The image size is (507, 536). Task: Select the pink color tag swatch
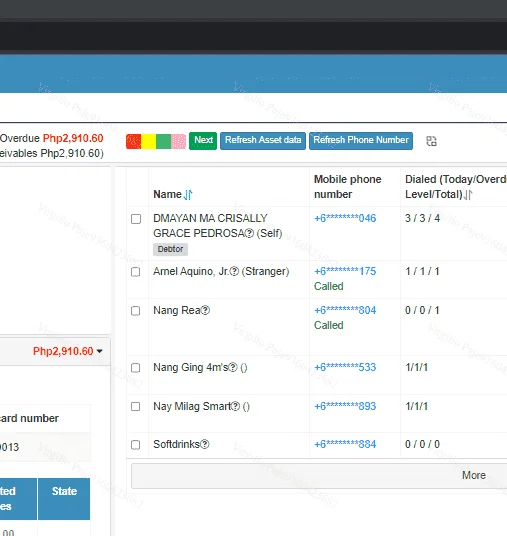tap(178, 142)
